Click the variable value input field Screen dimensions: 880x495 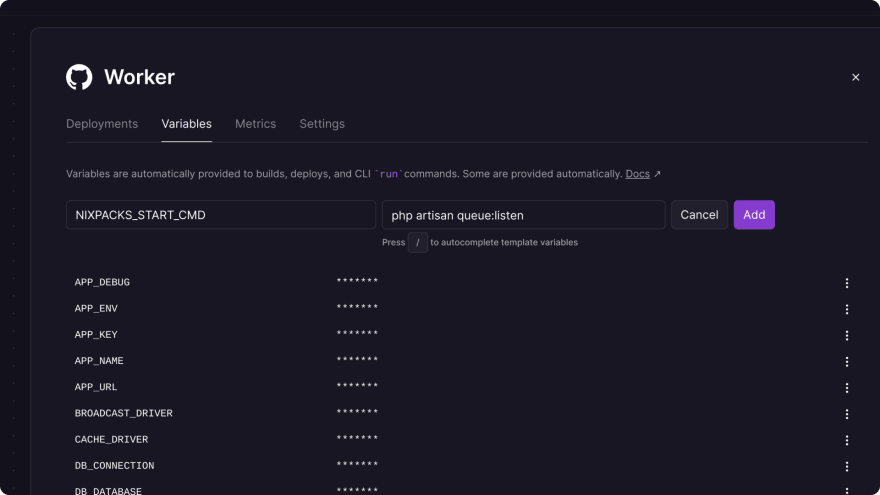click(523, 215)
